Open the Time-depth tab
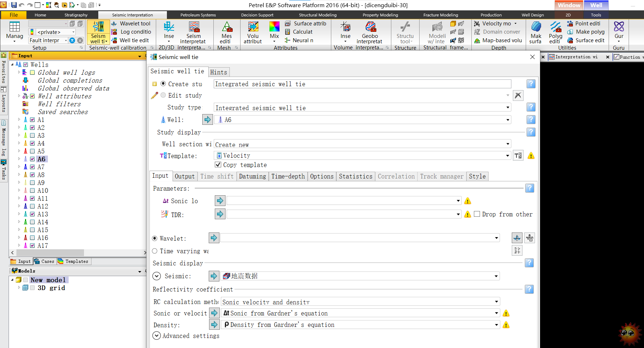Image resolution: width=644 pixels, height=348 pixels. (x=288, y=176)
